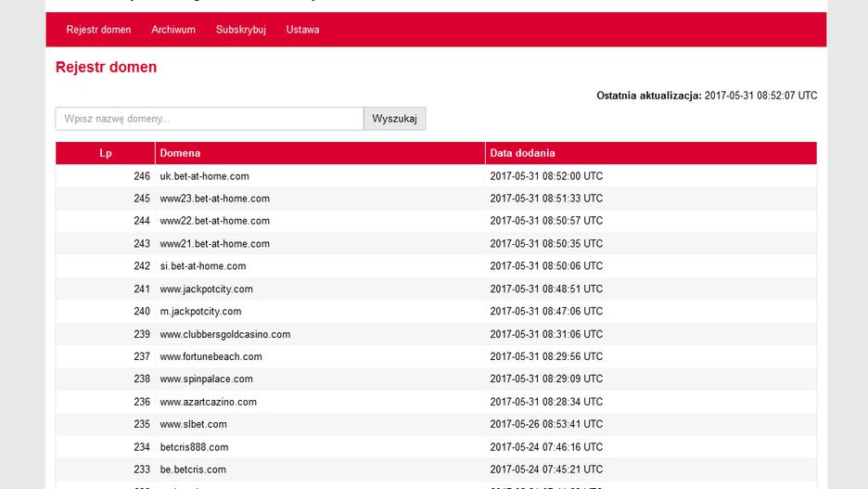Select domain www23.bet-at-home.com

click(x=215, y=199)
